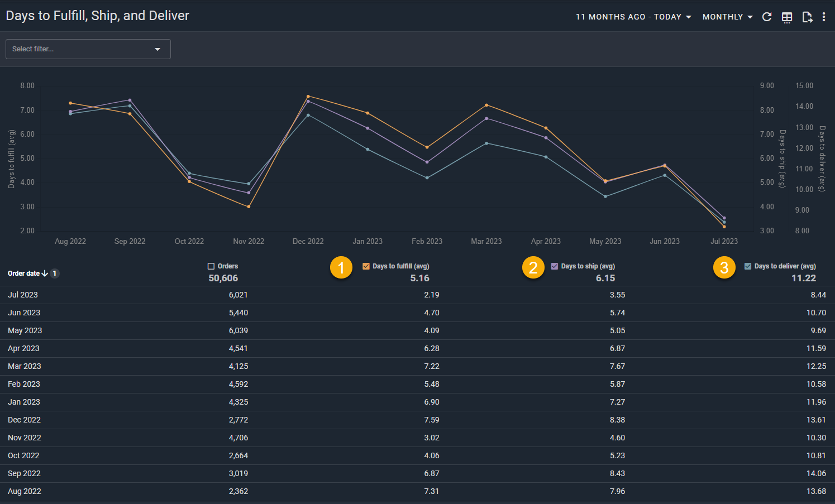Click the sort order badge next to Order date
The image size is (835, 504).
pos(55,273)
